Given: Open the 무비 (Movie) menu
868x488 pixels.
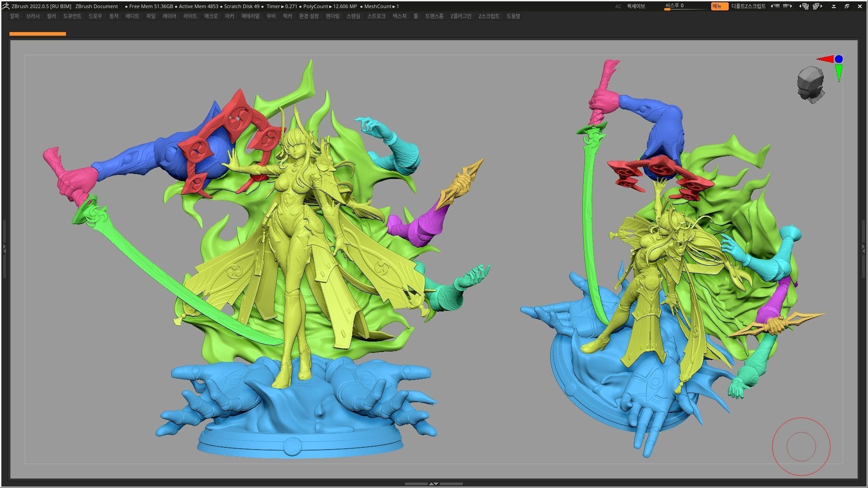Looking at the screenshot, I should (271, 16).
